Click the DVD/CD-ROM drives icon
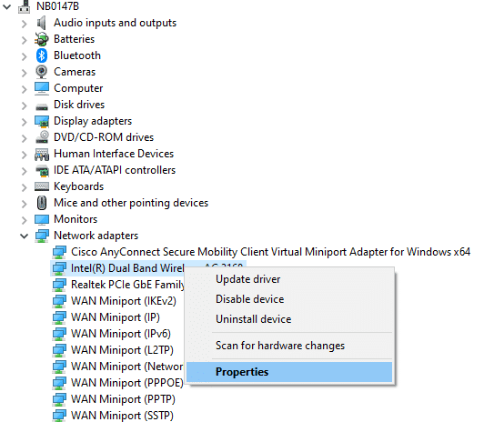Image resolution: width=504 pixels, height=422 pixels. 42,137
